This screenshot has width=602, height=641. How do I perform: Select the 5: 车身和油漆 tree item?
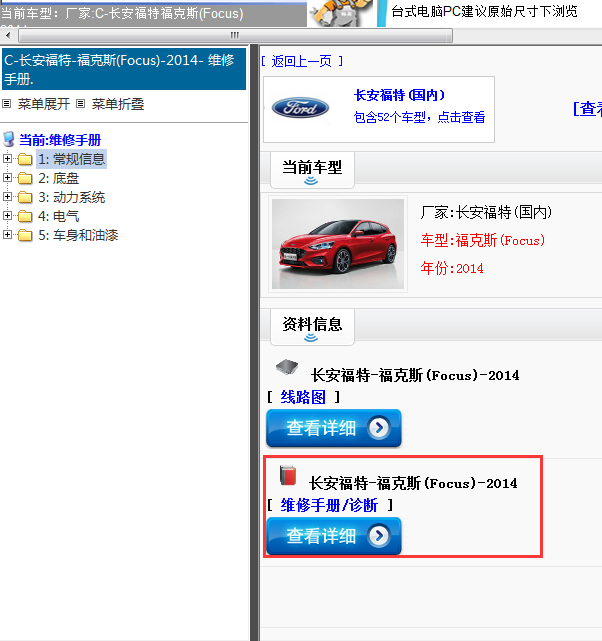tap(78, 235)
